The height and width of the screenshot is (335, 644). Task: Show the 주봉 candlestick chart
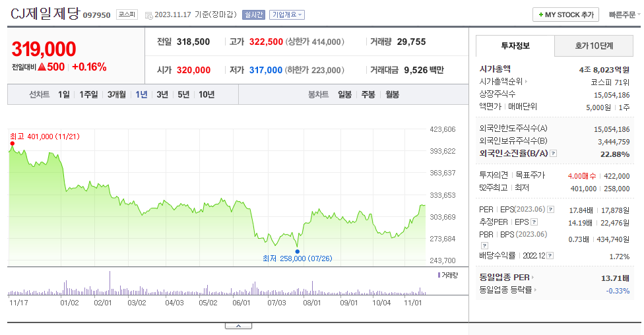coord(368,94)
